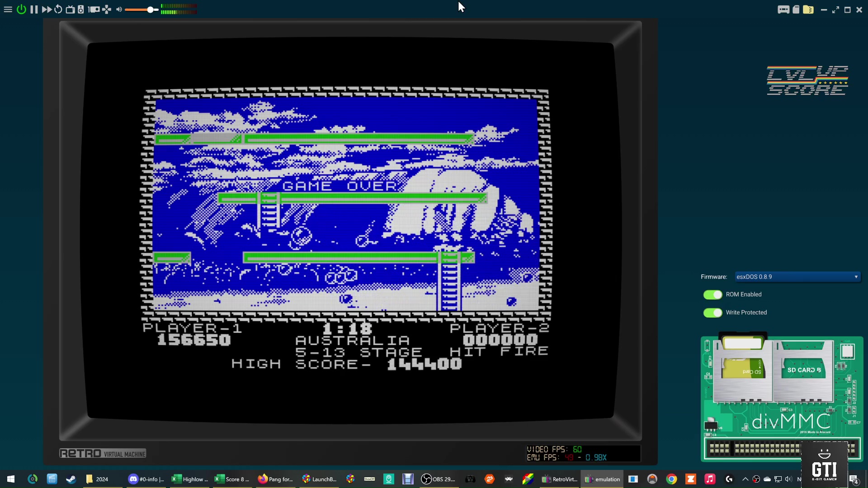Image resolution: width=868 pixels, height=488 pixels.
Task: Open the hamburger main menu
Action: tap(8, 9)
